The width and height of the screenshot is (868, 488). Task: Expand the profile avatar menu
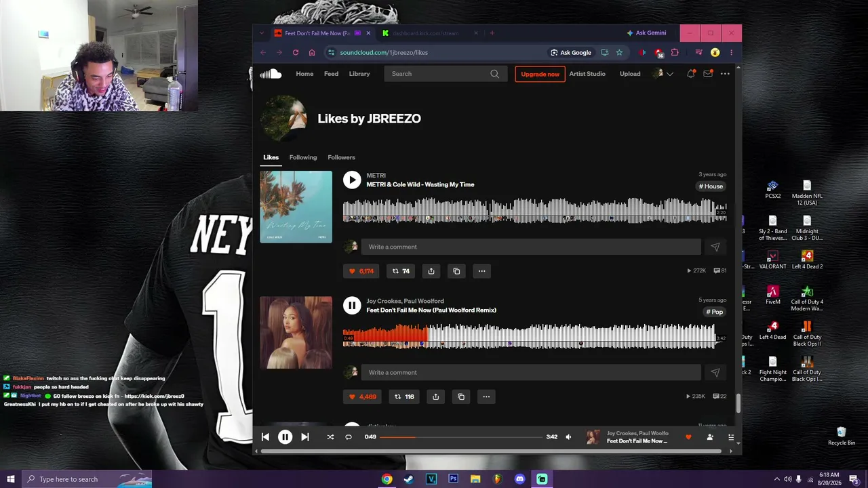click(662, 74)
